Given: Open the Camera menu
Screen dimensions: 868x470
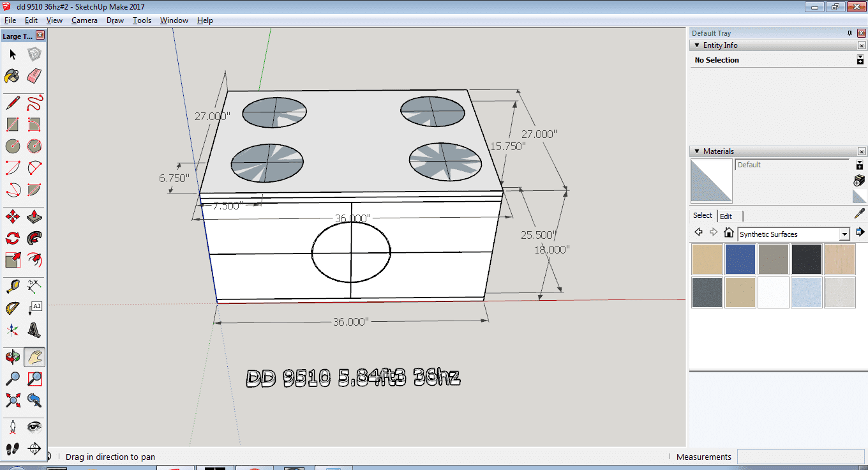Looking at the screenshot, I should pyautogui.click(x=84, y=20).
